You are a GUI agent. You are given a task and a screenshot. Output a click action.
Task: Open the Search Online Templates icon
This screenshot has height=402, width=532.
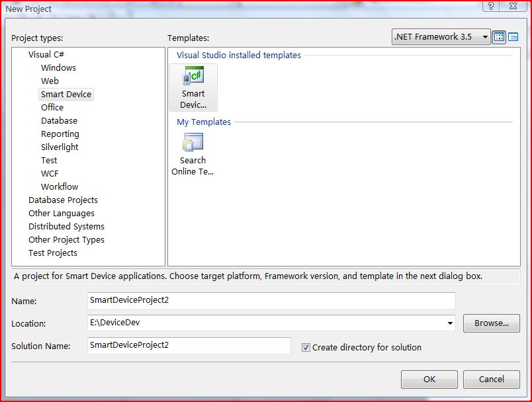pos(193,154)
